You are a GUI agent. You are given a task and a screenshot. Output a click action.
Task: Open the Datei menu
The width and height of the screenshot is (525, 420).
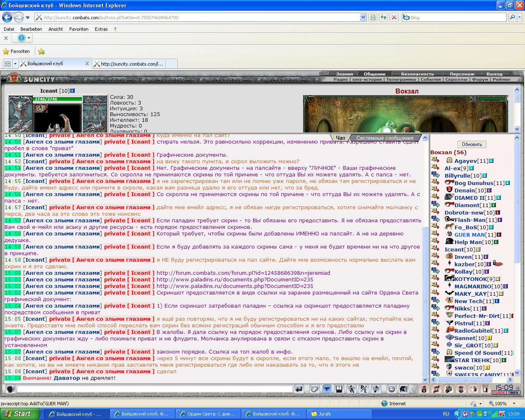click(x=9, y=29)
